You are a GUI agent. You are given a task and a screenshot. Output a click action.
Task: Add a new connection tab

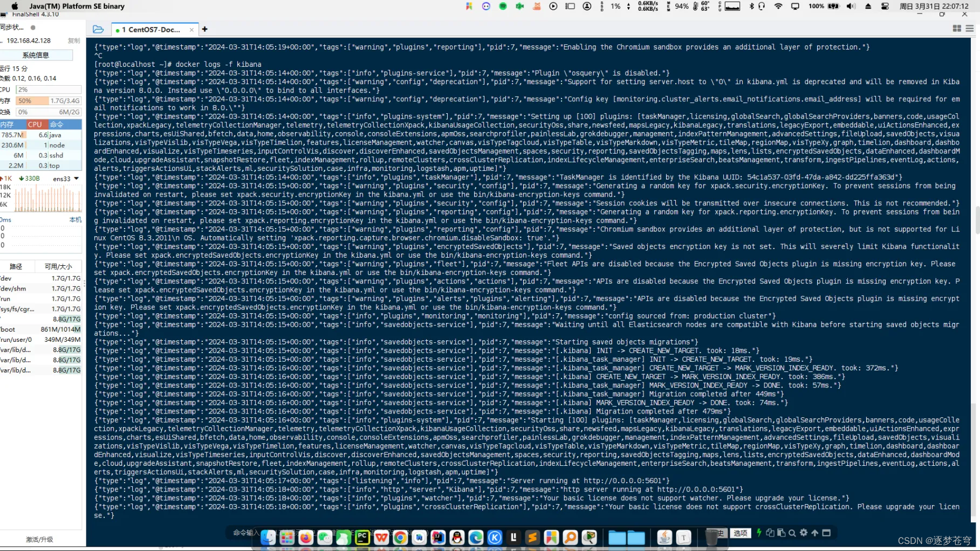click(205, 29)
